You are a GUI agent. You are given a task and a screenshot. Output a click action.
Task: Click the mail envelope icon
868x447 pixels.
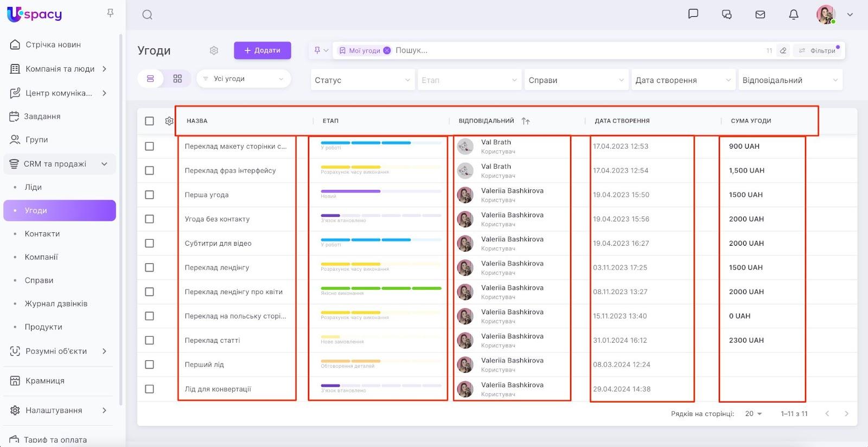pos(760,15)
